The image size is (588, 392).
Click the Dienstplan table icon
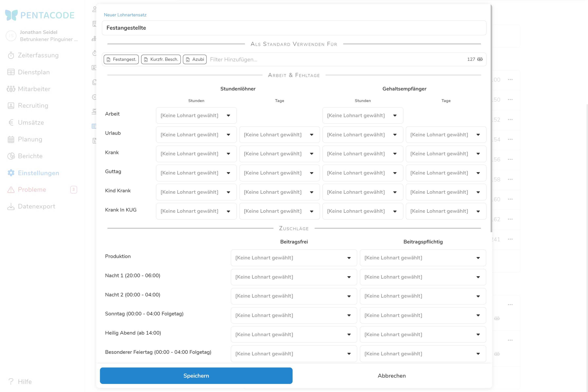11,72
